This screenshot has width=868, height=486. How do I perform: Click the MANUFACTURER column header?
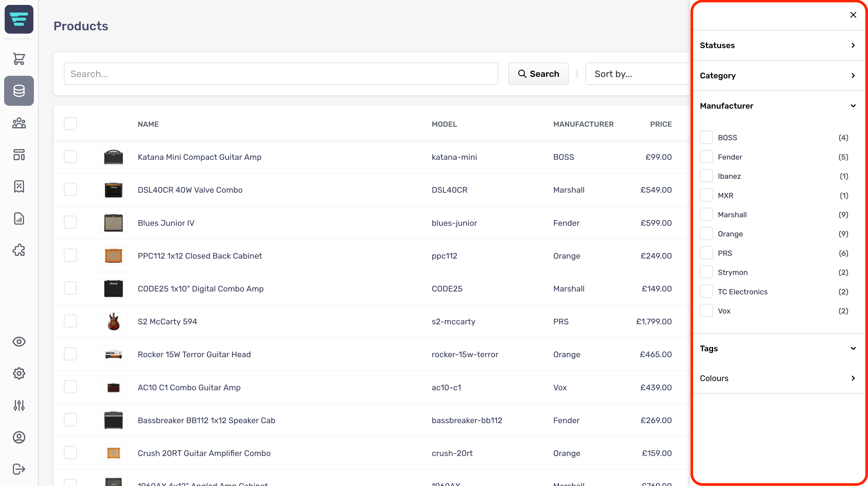583,124
